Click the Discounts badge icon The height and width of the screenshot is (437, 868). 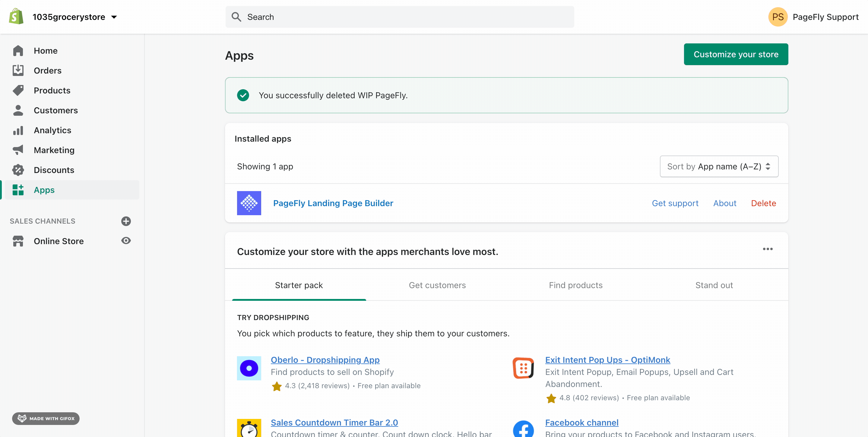pyautogui.click(x=18, y=170)
